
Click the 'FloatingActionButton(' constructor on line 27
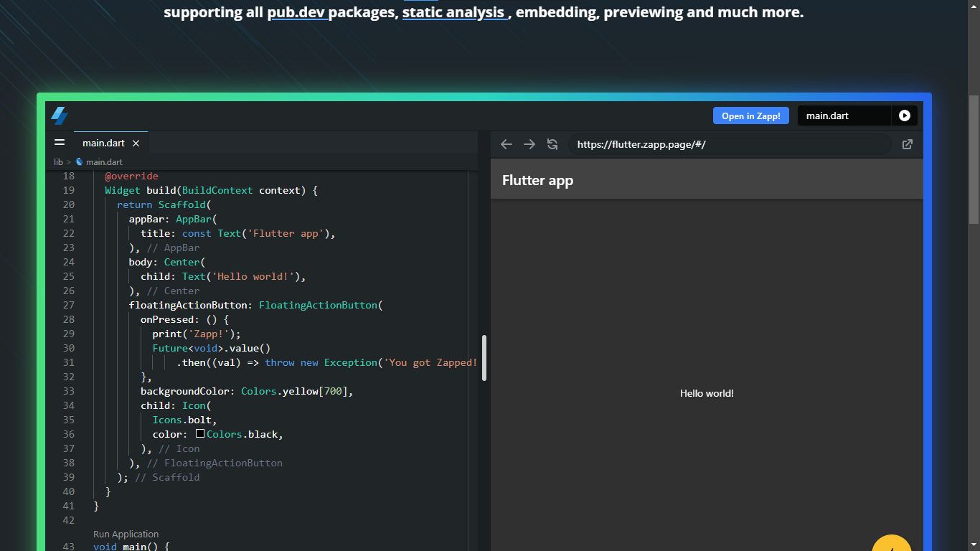(321, 305)
